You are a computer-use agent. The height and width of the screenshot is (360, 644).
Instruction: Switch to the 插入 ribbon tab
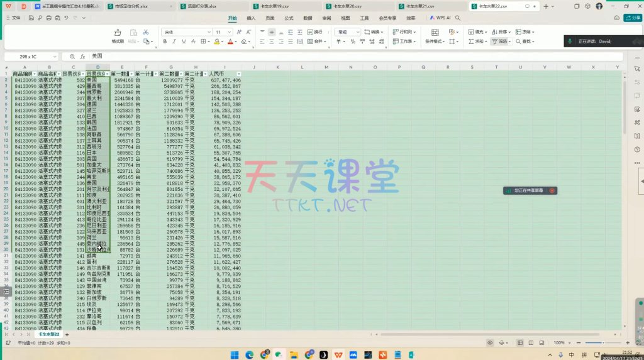pyautogui.click(x=252, y=18)
